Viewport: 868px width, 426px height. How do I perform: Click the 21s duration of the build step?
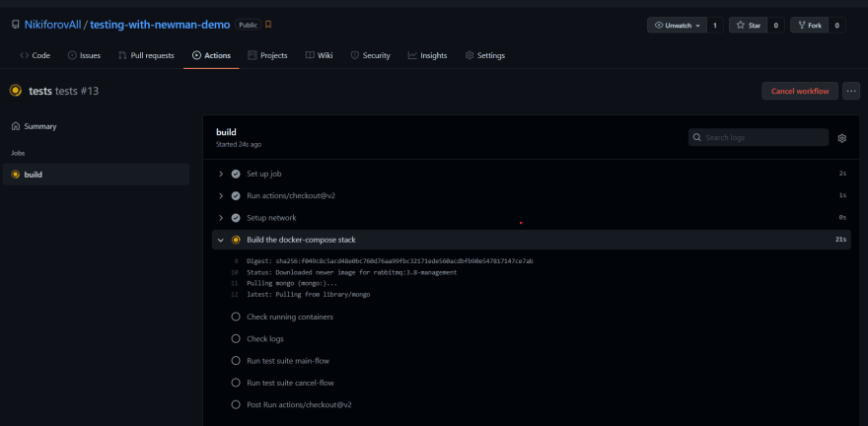pos(840,240)
